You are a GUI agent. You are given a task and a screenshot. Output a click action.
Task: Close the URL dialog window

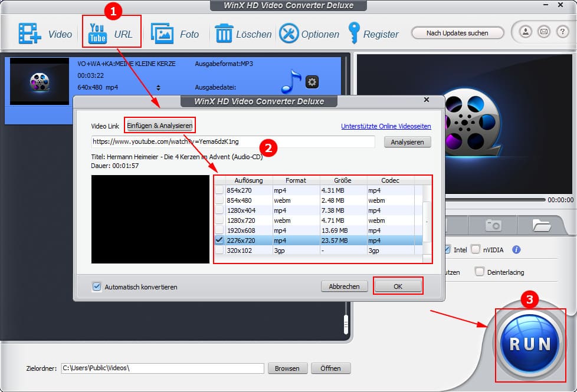pos(427,100)
